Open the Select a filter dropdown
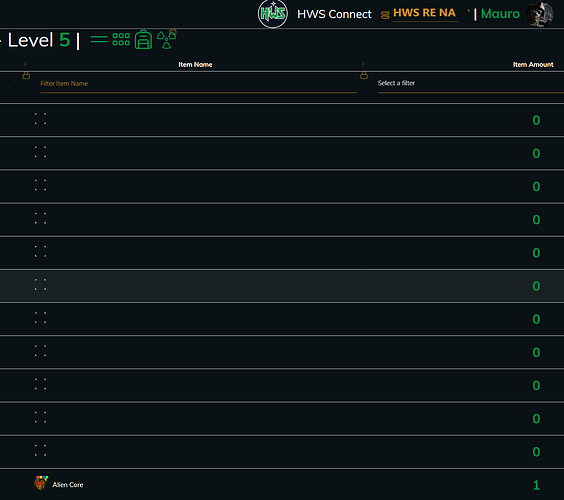 [471, 83]
